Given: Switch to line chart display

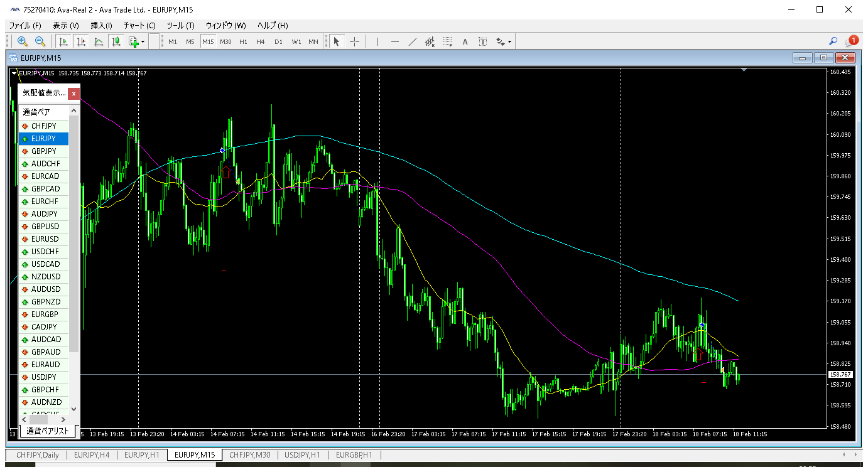Looking at the screenshot, I should tap(99, 41).
